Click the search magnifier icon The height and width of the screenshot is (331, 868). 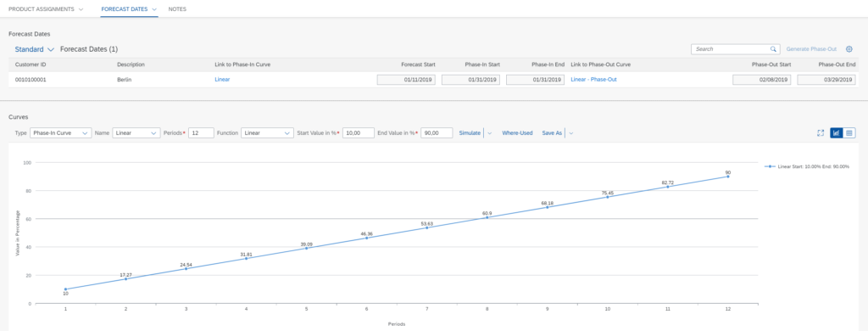tap(773, 48)
